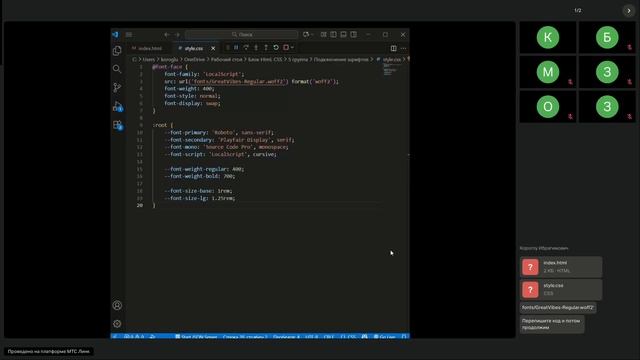Screen dimensions: 640x360
Task: Click the '5 группа' breadcrumb segment
Action: click(298, 60)
